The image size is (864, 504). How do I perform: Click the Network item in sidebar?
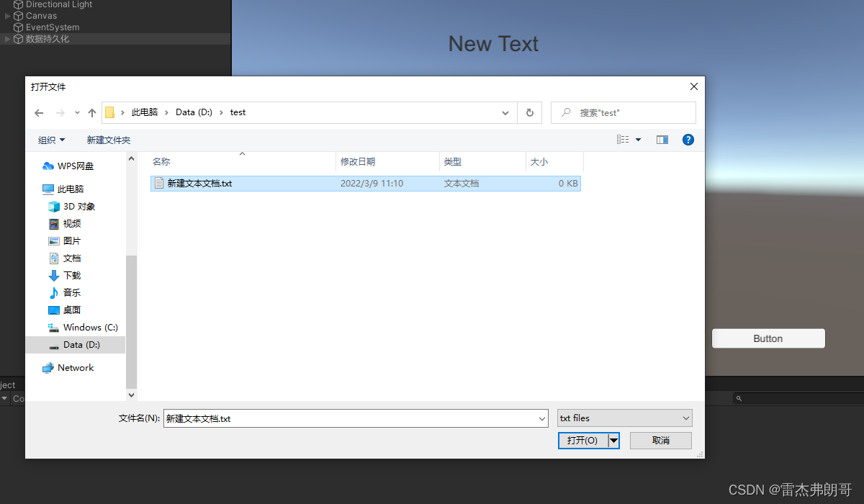point(73,367)
